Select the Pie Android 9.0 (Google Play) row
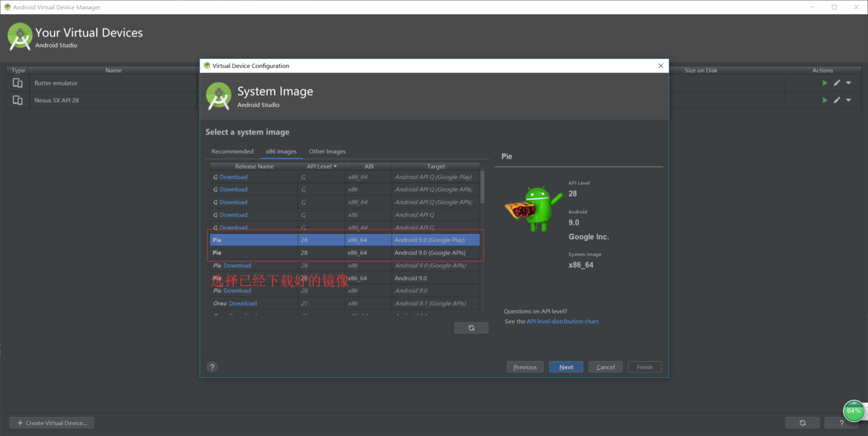 pos(345,240)
